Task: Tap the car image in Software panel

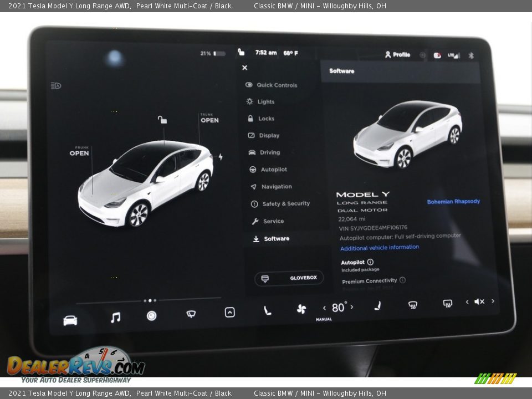Action: coord(407,134)
